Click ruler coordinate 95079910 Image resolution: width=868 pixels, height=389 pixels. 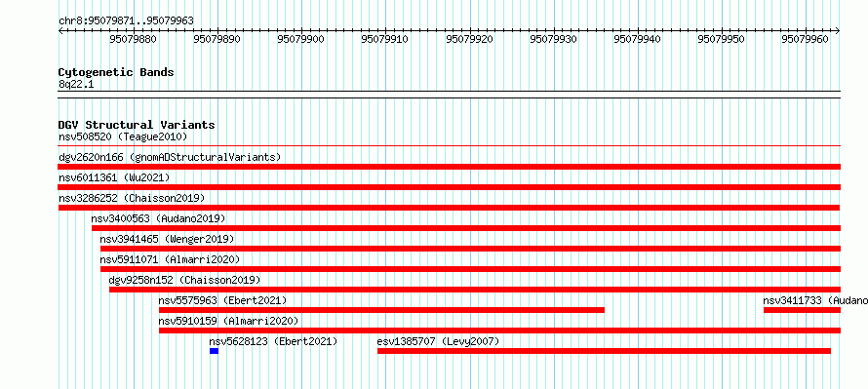pos(385,39)
